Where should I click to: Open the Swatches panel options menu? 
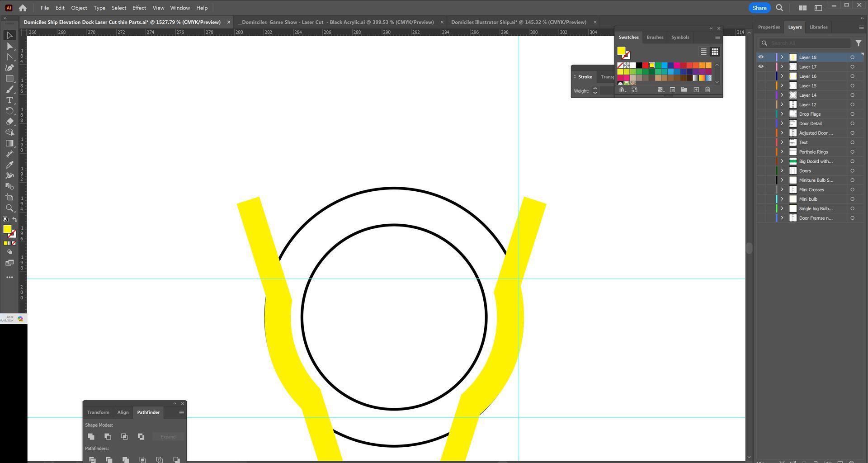point(717,38)
